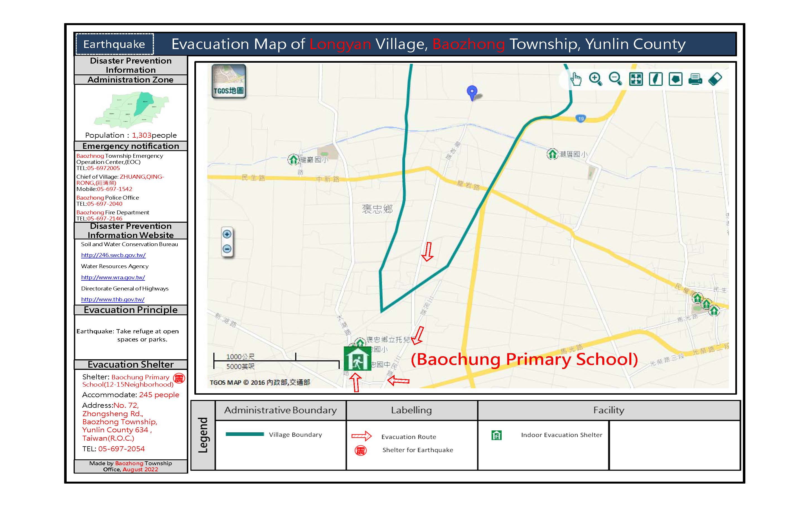Click the vertical Legend label
812x507 pixels.
pos(203,435)
